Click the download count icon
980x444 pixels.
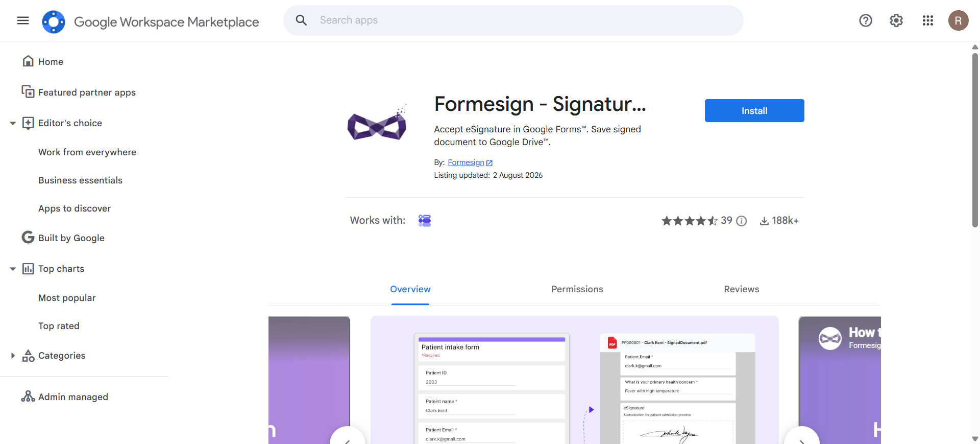(x=764, y=221)
